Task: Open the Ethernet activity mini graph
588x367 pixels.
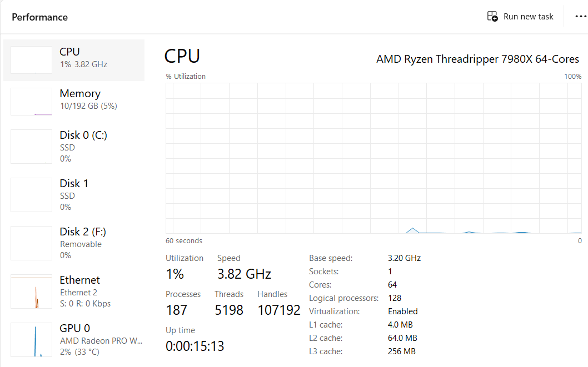Action: pos(31,291)
